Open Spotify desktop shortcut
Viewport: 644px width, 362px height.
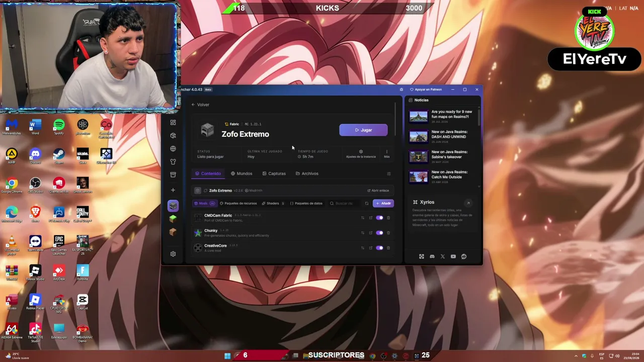point(59,127)
